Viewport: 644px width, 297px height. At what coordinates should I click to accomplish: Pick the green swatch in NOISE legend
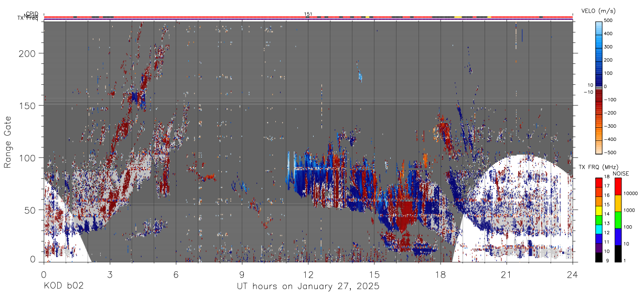coord(617,220)
